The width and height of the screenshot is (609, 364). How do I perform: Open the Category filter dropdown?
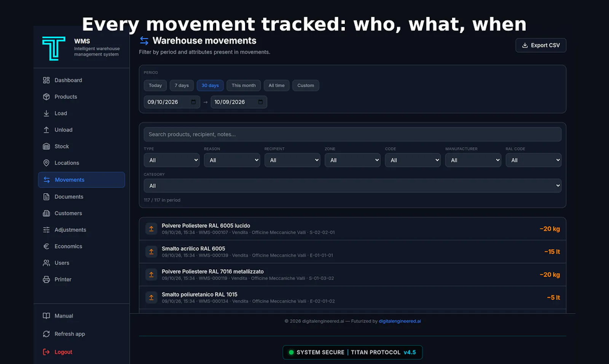(x=352, y=186)
